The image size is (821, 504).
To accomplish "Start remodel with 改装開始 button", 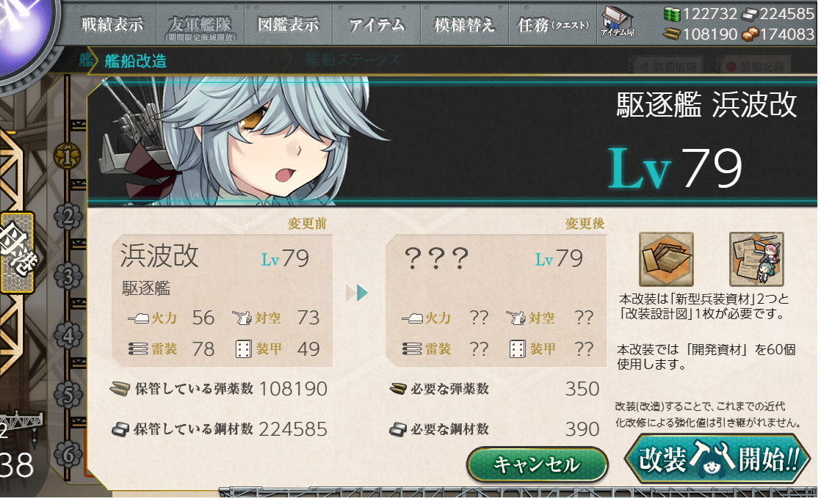I will (x=717, y=459).
